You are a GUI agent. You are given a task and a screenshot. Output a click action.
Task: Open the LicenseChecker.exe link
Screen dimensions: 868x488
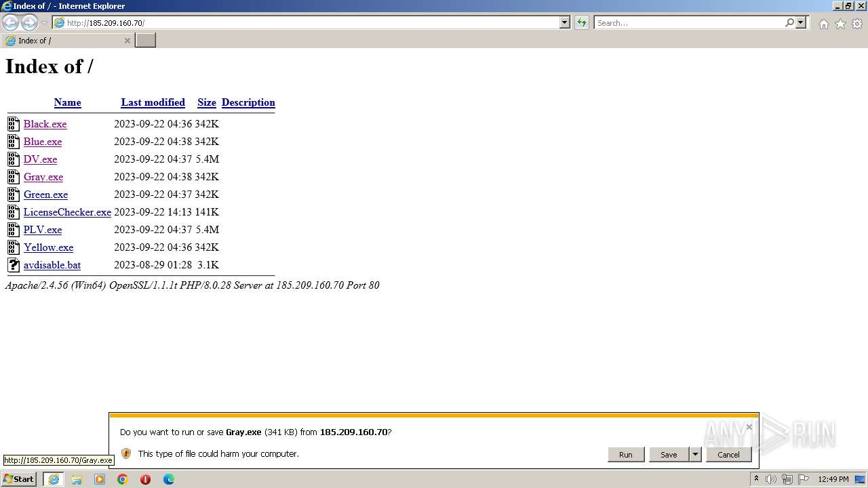tap(67, 212)
